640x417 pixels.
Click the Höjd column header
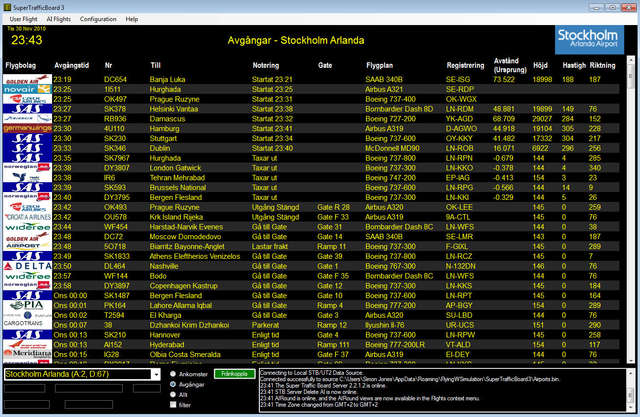click(x=540, y=65)
